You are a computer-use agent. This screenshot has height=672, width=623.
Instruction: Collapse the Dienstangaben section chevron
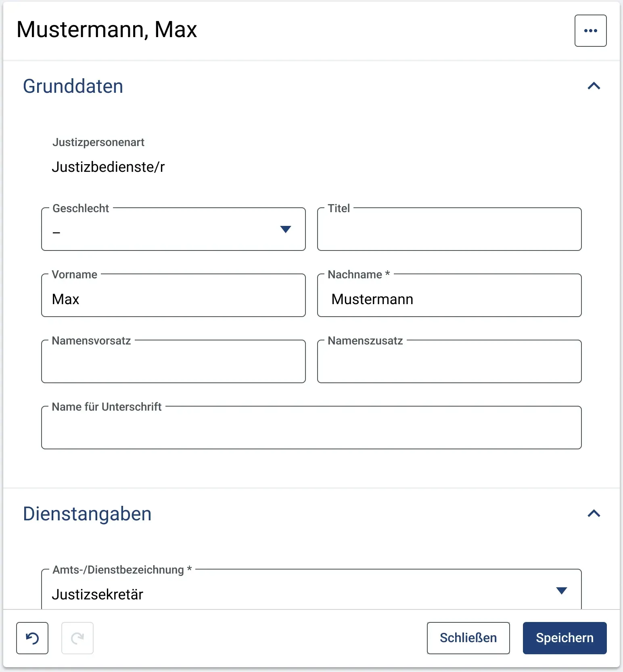(594, 513)
